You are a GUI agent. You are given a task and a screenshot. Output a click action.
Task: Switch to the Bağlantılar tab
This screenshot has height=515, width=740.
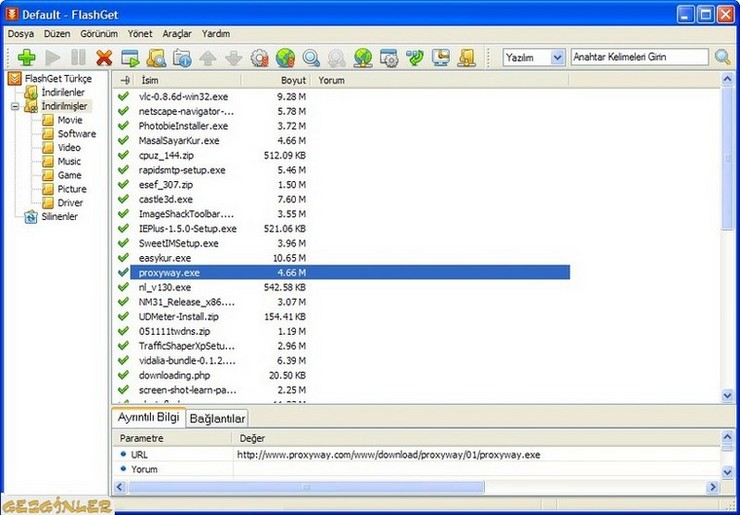tap(217, 418)
